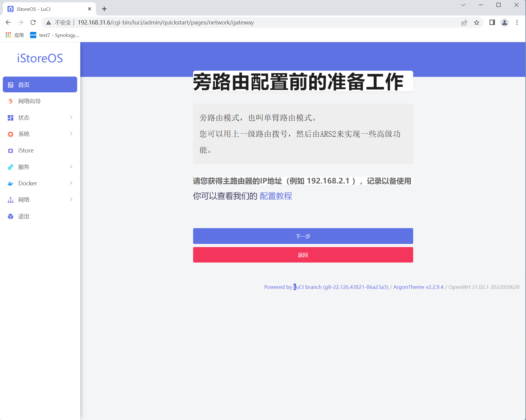
Task: Click the tab search chevron in title bar
Action: click(x=463, y=5)
